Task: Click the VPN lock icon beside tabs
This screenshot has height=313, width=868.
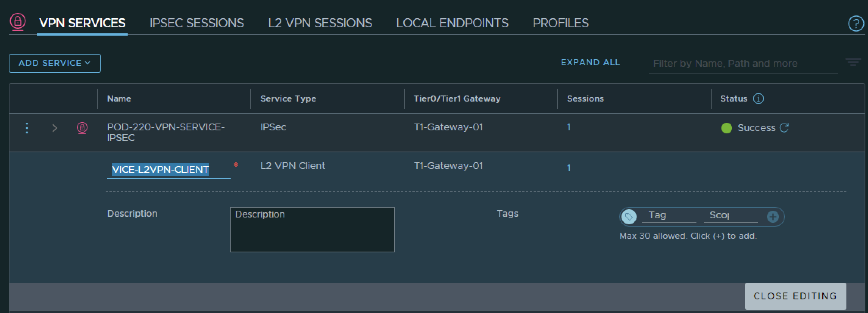Action: coord(18,22)
